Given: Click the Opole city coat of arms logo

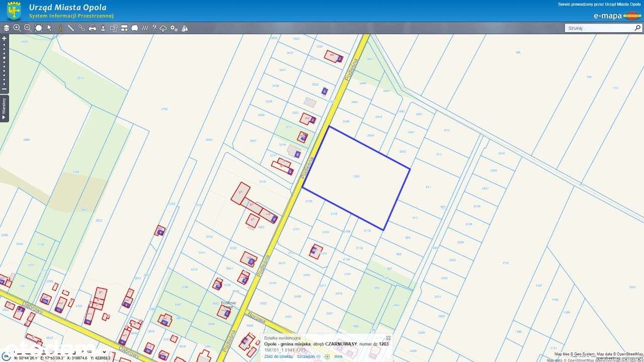Looking at the screenshot, I should (14, 11).
